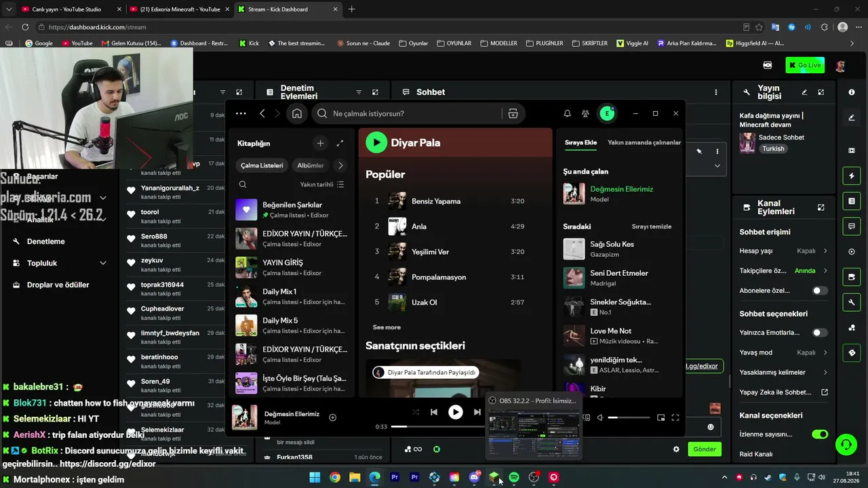Open Hesap yaşı setting chevron

point(825,251)
